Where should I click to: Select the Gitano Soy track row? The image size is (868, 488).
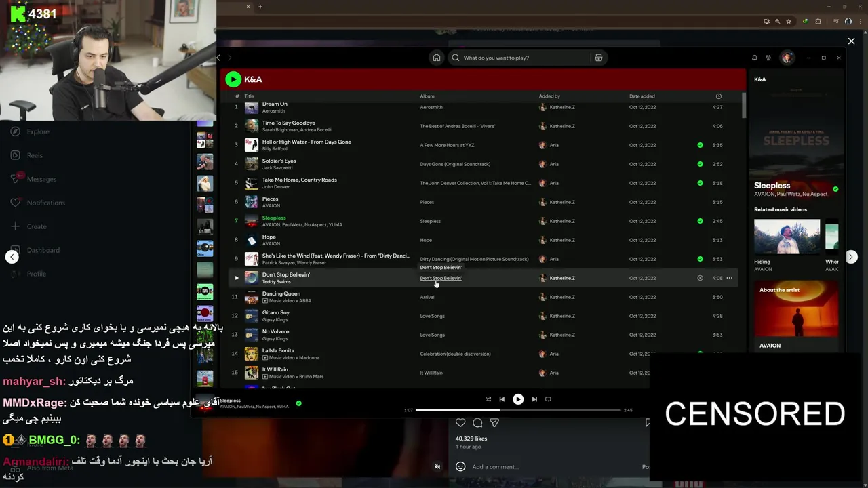[x=484, y=316]
